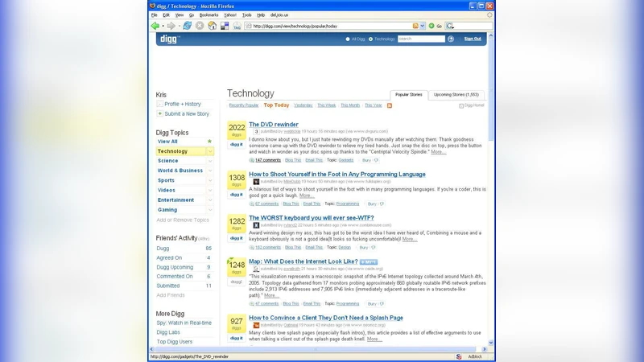Expand the Technology topic dropdown arrow
The image size is (644, 362).
210,151
